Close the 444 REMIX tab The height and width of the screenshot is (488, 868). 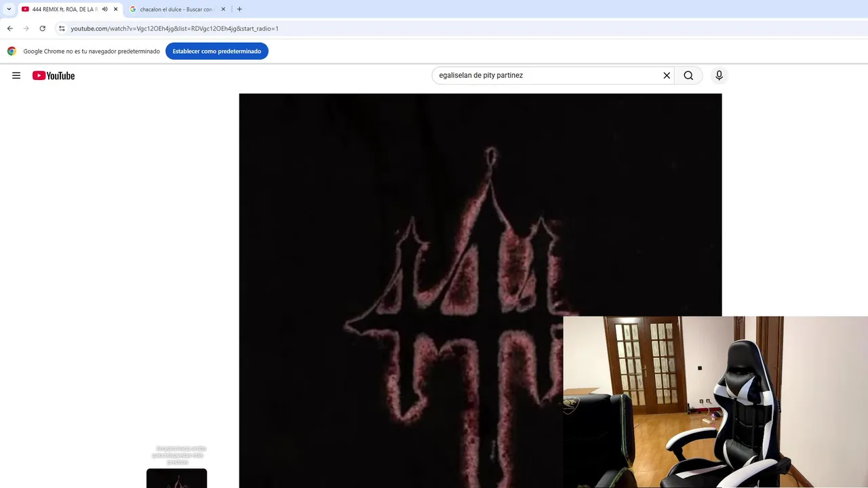(x=116, y=9)
